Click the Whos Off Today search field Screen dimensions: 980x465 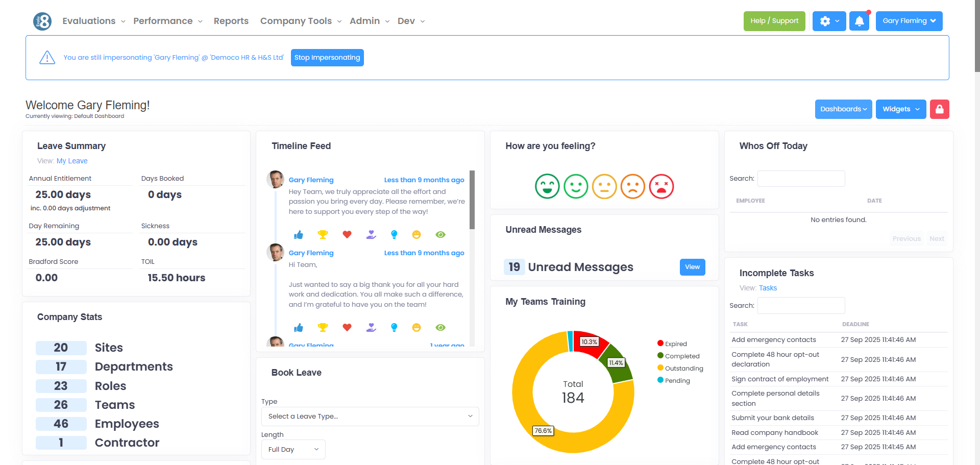801,179
